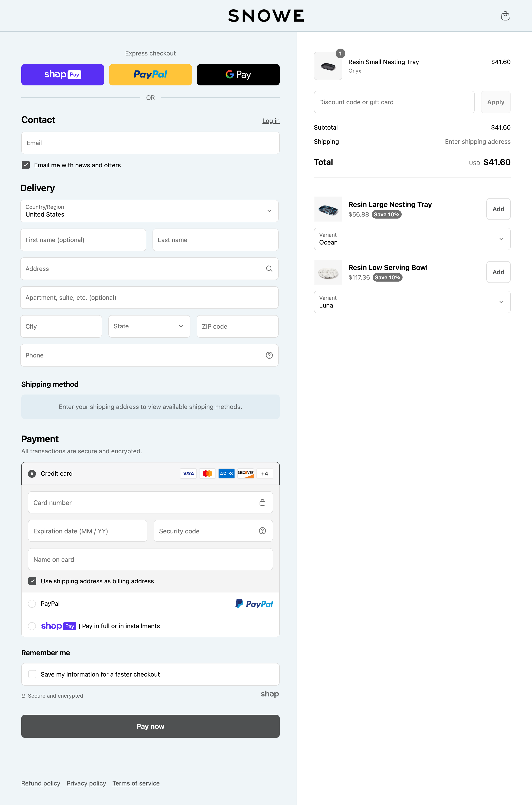Click the card number lock icon
532x805 pixels.
coord(262,503)
